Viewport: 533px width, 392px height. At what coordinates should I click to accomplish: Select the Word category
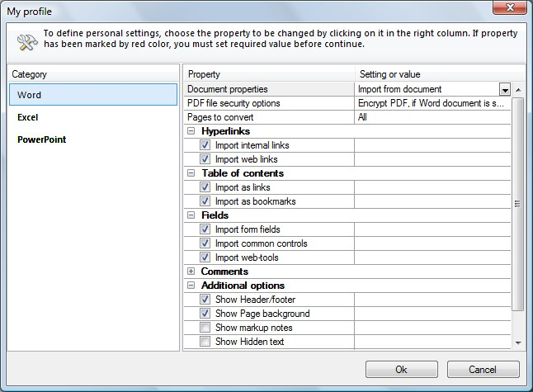click(x=30, y=95)
